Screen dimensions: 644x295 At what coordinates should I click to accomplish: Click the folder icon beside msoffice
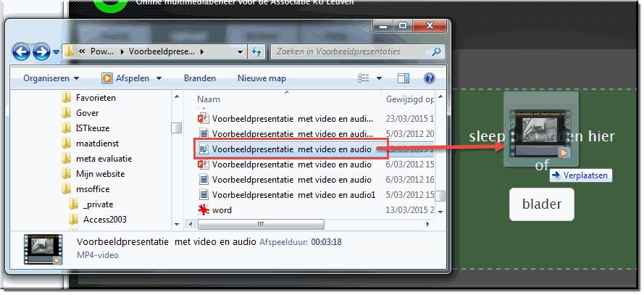[66, 189]
